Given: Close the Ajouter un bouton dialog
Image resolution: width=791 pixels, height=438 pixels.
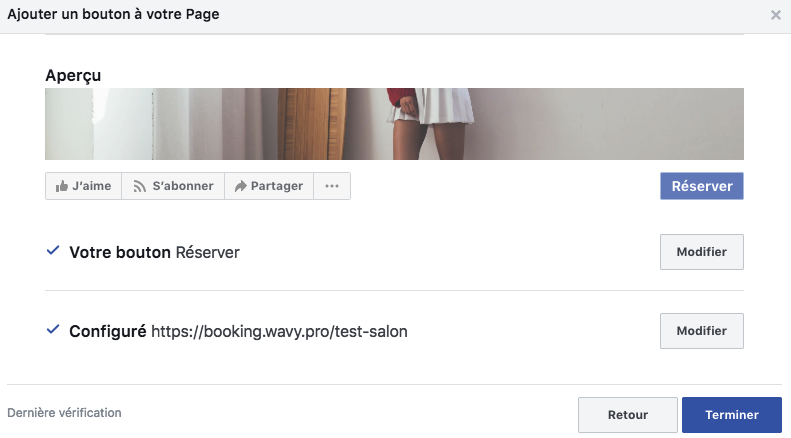Looking at the screenshot, I should coord(776,15).
